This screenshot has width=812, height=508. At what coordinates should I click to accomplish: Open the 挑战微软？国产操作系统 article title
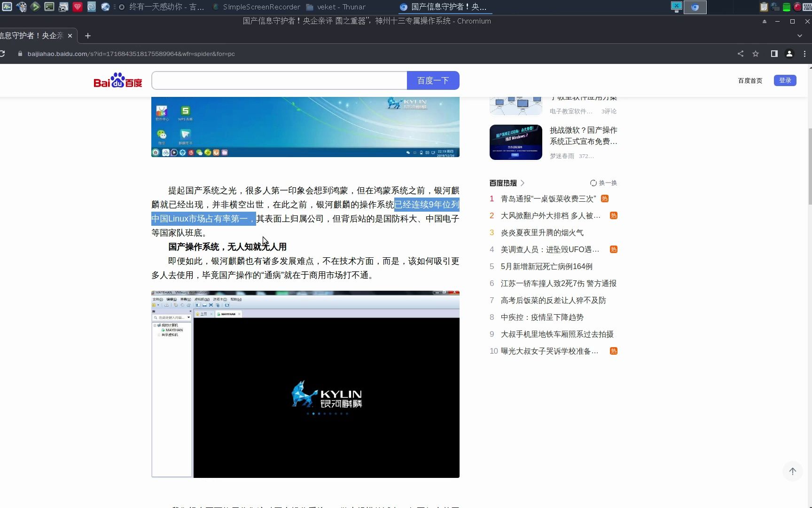click(584, 135)
